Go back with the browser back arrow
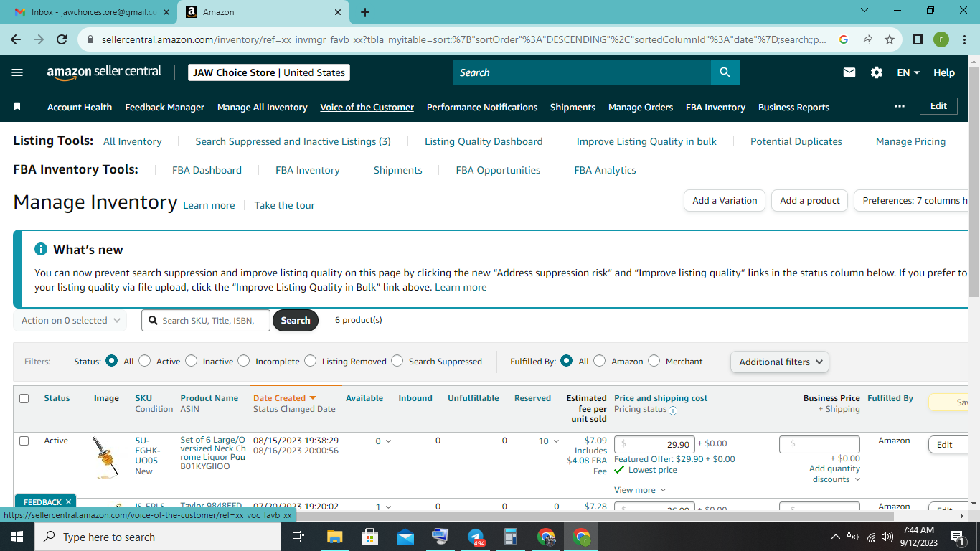Screen dimensions: 980x551 [x=17, y=40]
